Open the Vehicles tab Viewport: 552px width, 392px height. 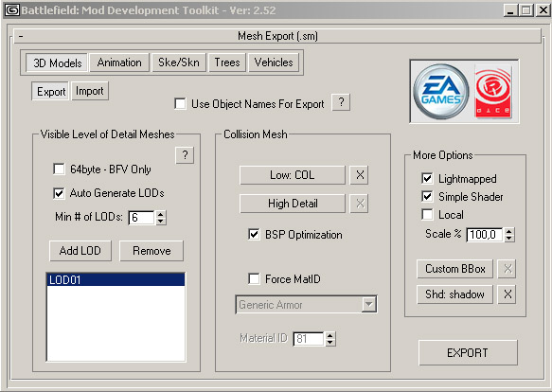pos(274,62)
